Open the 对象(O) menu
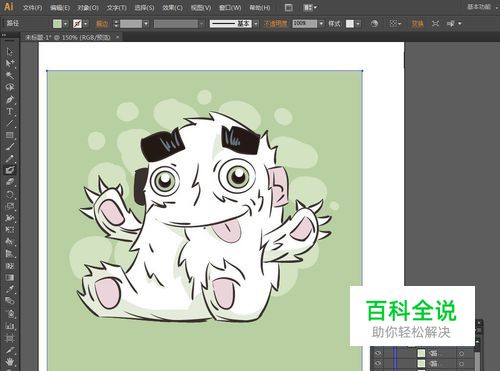 pos(88,7)
